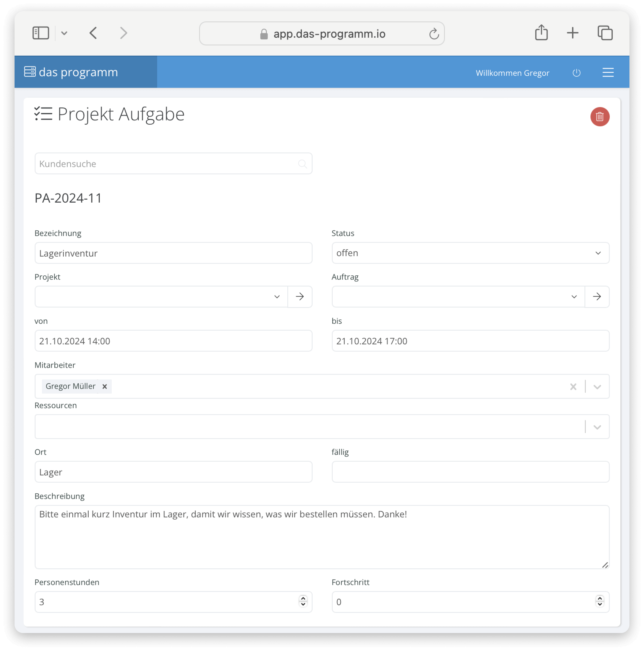
Task: Delete task with red trash button
Action: [599, 116]
